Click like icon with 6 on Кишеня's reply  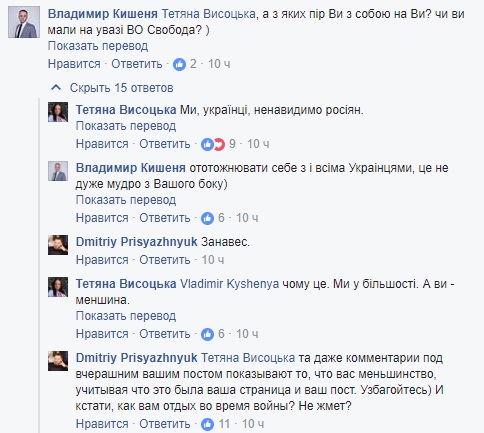pyautogui.click(x=207, y=218)
